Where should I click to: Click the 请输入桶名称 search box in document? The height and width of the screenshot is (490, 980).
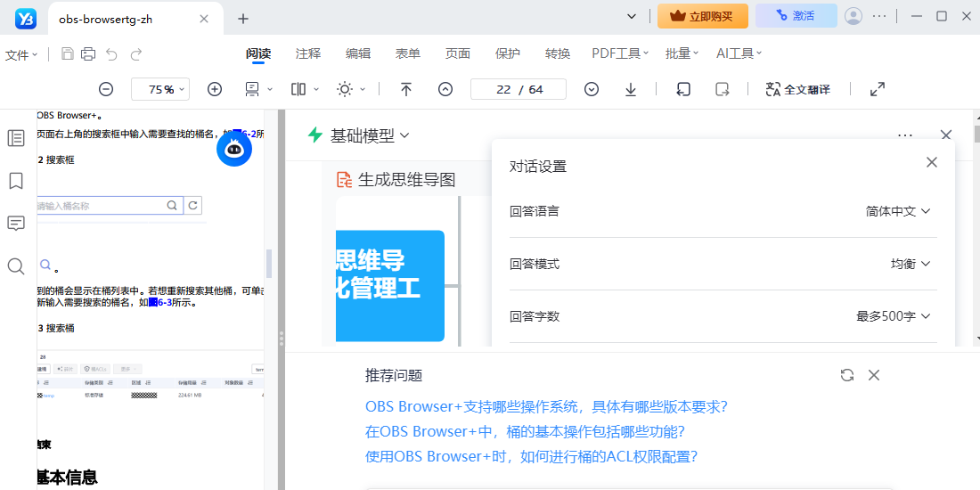[x=110, y=206]
